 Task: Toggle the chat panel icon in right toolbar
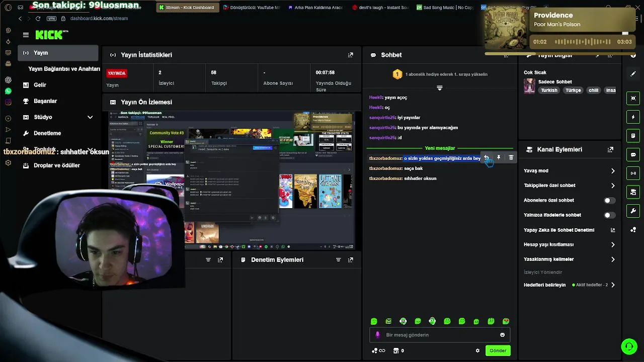(633, 154)
